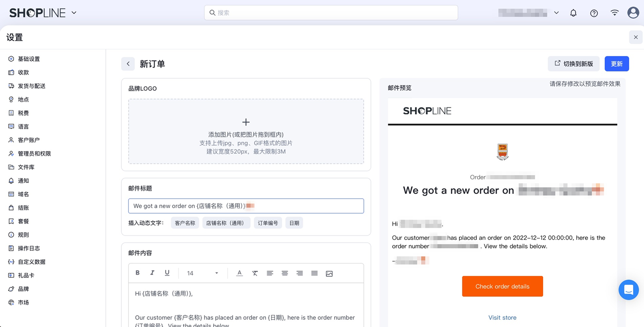This screenshot has height=327, width=644.
Task: Open the font color picker
Action: coord(239,273)
